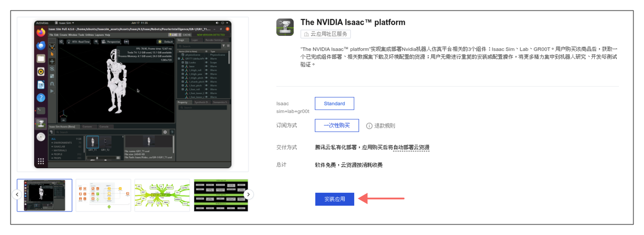This screenshot has height=235, width=644.
Task: Open the Isaac Sim app menu in preview
Action: click(64, 23)
